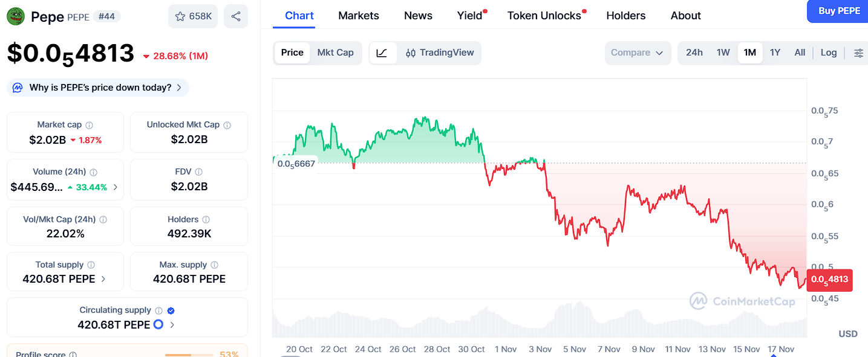The width and height of the screenshot is (868, 357).
Task: Click the line chart type icon
Action: coord(382,53)
